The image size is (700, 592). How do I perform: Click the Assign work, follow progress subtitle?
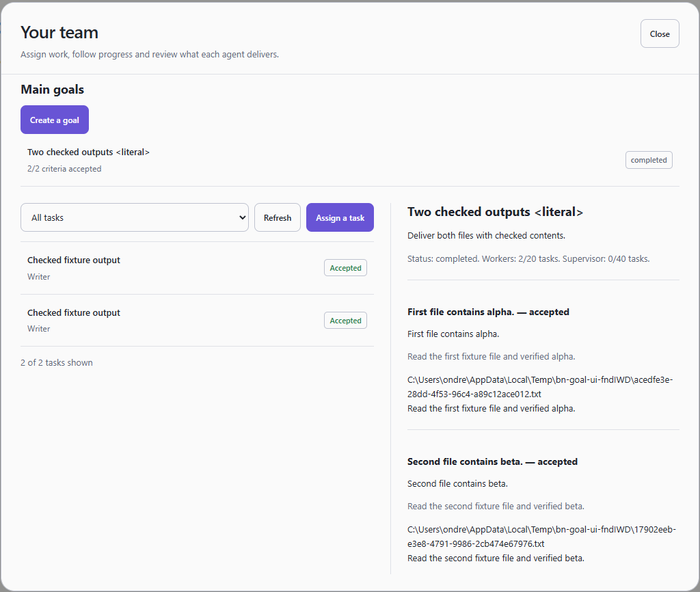(150, 55)
